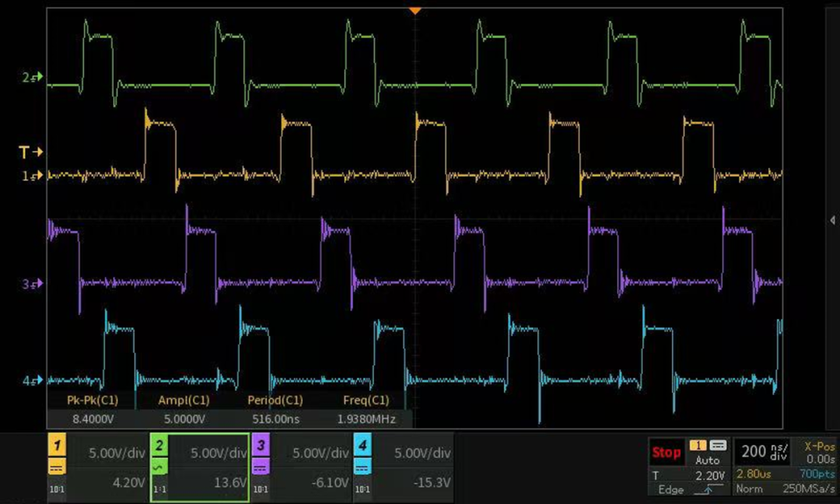840x504 pixels.
Task: Open channel 1 10:1 probe ratio
Action: (x=57, y=489)
